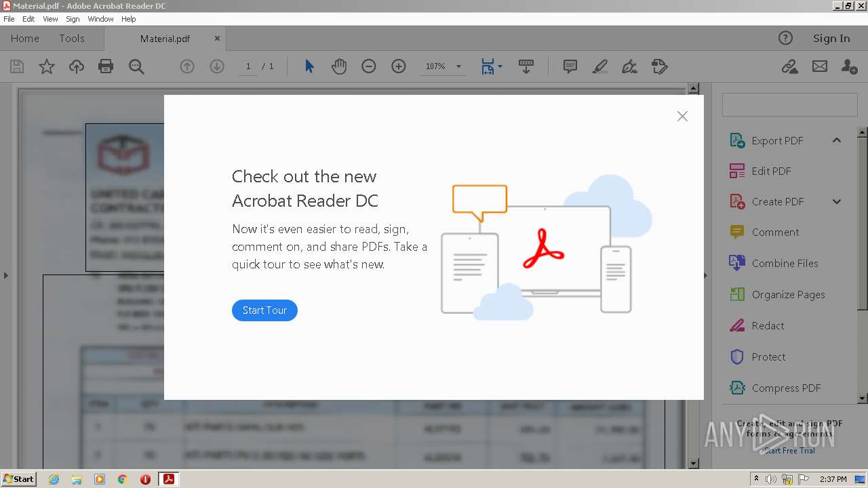Click the document scrollbar up arrow
Viewport: 868px width, 488px height.
click(x=693, y=88)
